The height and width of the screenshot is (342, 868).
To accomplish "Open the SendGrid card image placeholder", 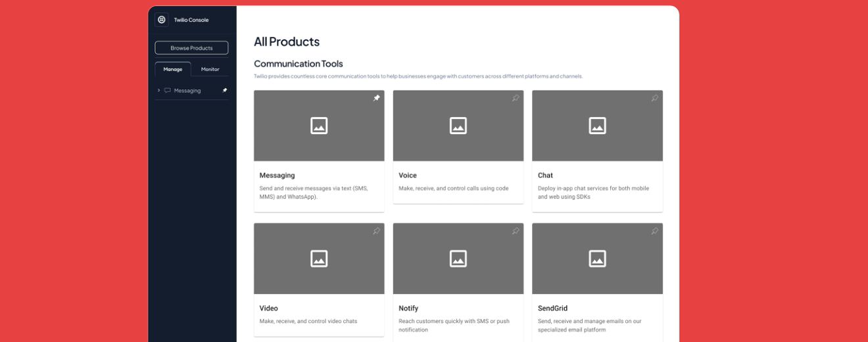I will click(x=597, y=258).
